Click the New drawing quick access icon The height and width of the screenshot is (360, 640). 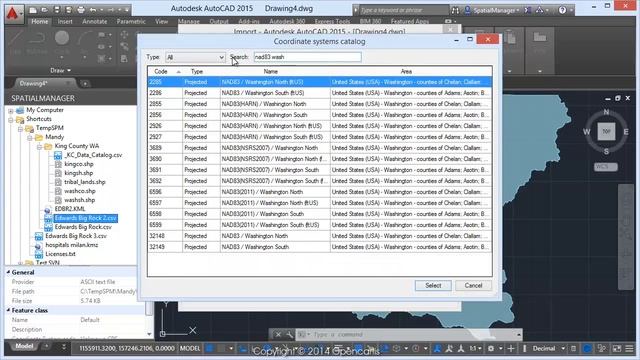pyautogui.click(x=33, y=9)
